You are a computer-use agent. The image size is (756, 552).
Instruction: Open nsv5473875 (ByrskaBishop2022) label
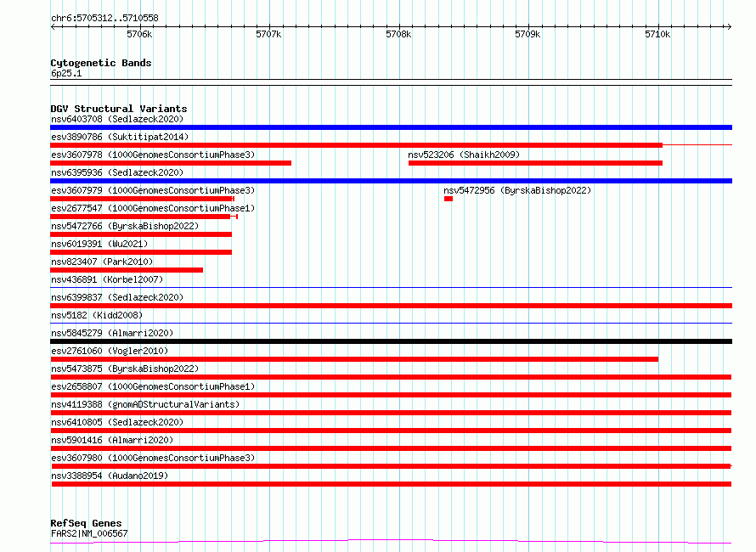125,369
